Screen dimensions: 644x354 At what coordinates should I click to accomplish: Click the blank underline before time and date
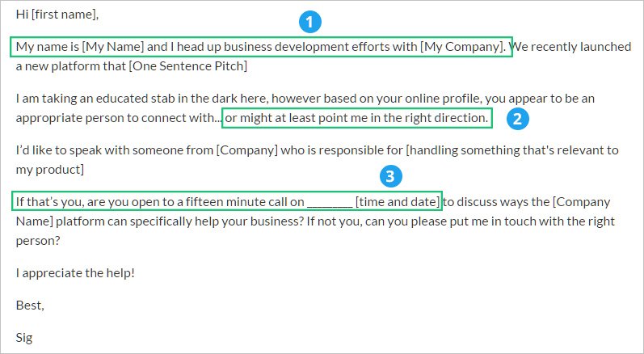330,204
